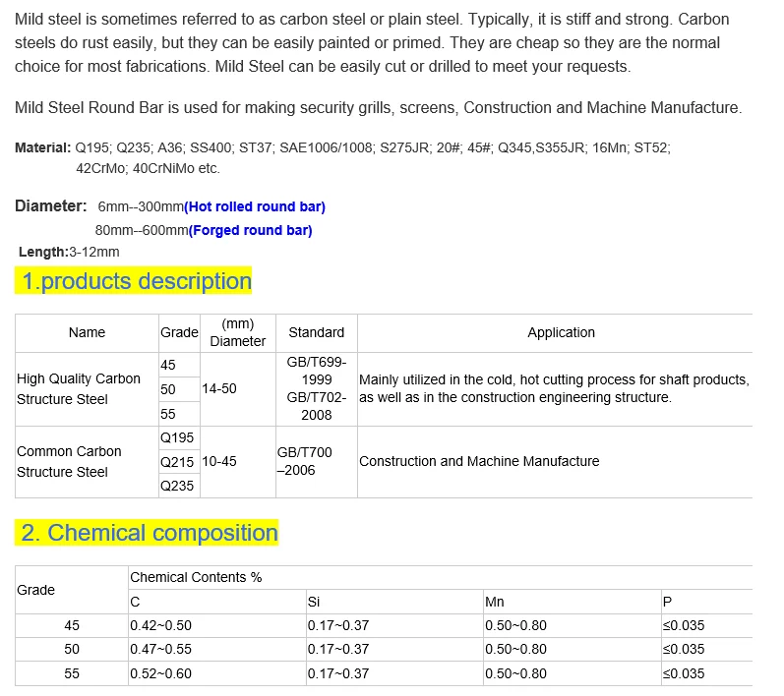Screen dimensions: 784x696
Task: Select the "Application" column header
Action: [561, 333]
